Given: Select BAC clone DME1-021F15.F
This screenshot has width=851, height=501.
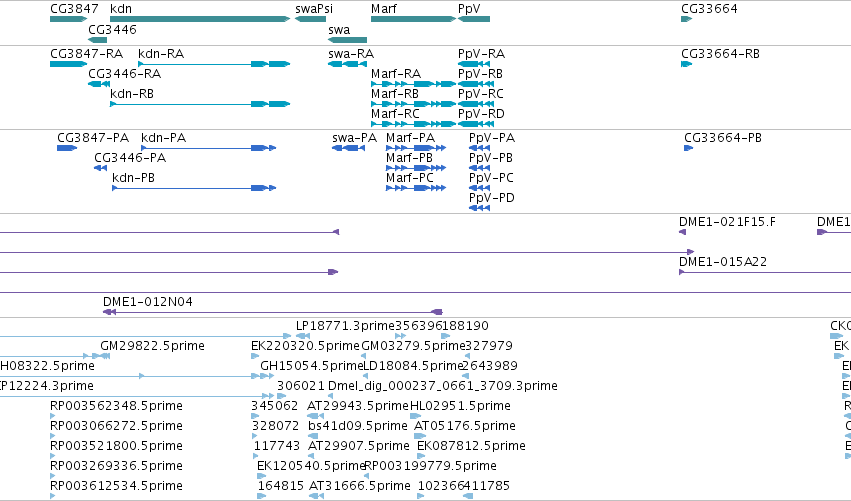Looking at the screenshot, I should tap(727, 222).
